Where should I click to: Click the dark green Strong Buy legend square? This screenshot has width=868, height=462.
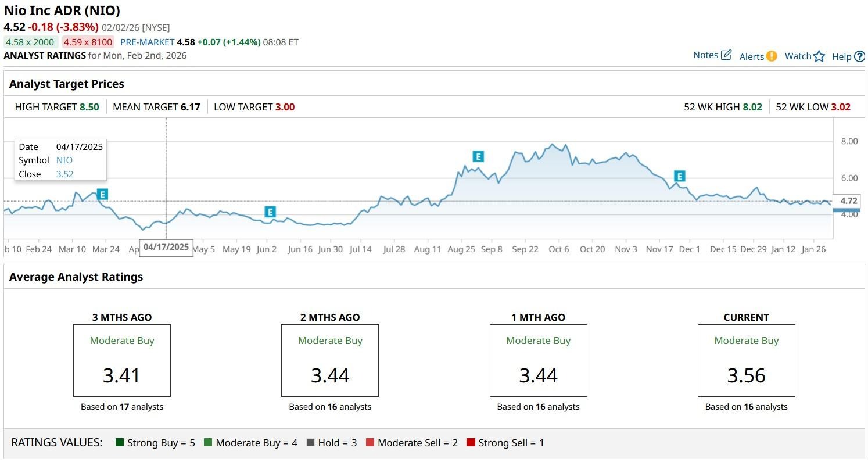click(120, 443)
